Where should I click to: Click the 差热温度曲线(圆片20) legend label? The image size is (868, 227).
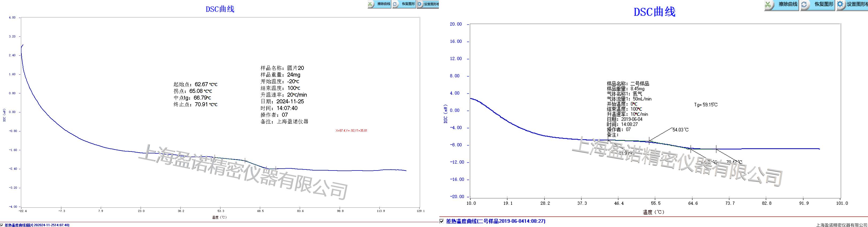click(x=37, y=225)
